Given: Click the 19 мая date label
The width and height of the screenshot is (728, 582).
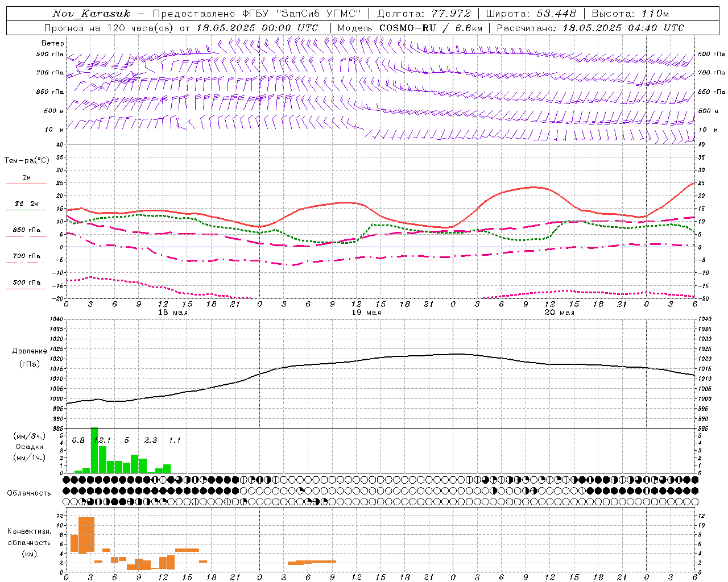Looking at the screenshot, I should click(x=366, y=313).
